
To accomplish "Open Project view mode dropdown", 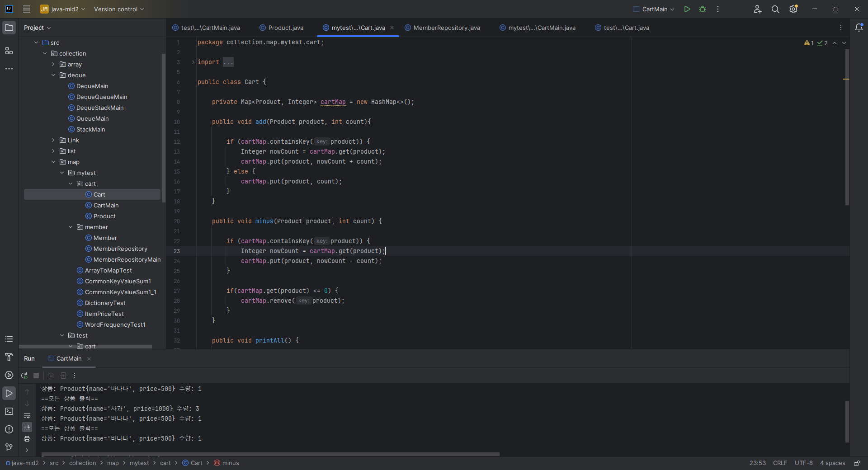I will (x=37, y=28).
